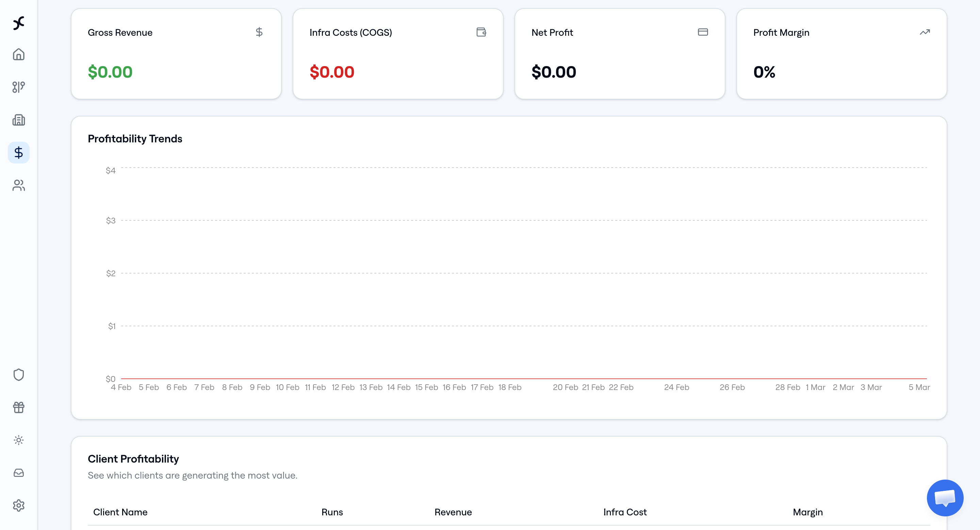The image size is (980, 530).
Task: Click the Profit Margin trend arrow icon
Action: [x=925, y=32]
